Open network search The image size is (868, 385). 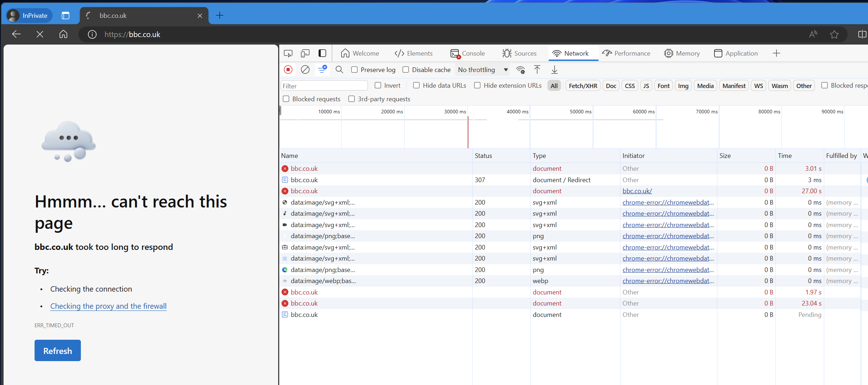[339, 70]
